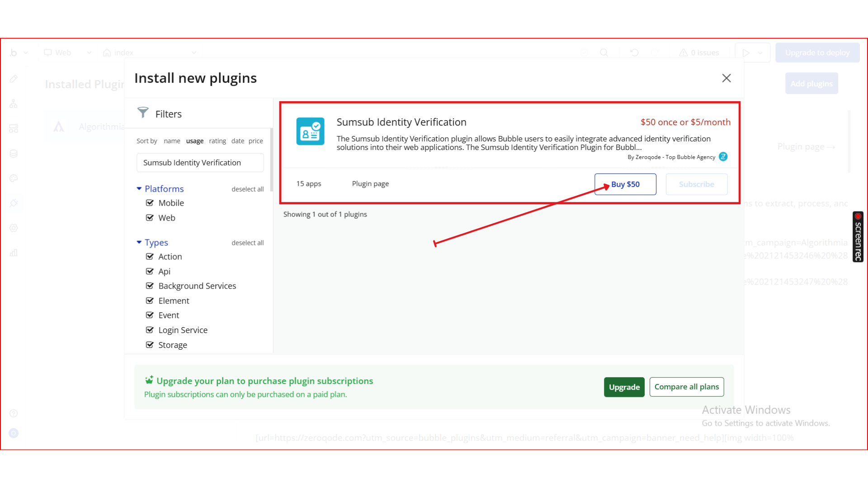The width and height of the screenshot is (868, 488).
Task: Click the Zeroqode agency badge icon
Action: click(723, 157)
